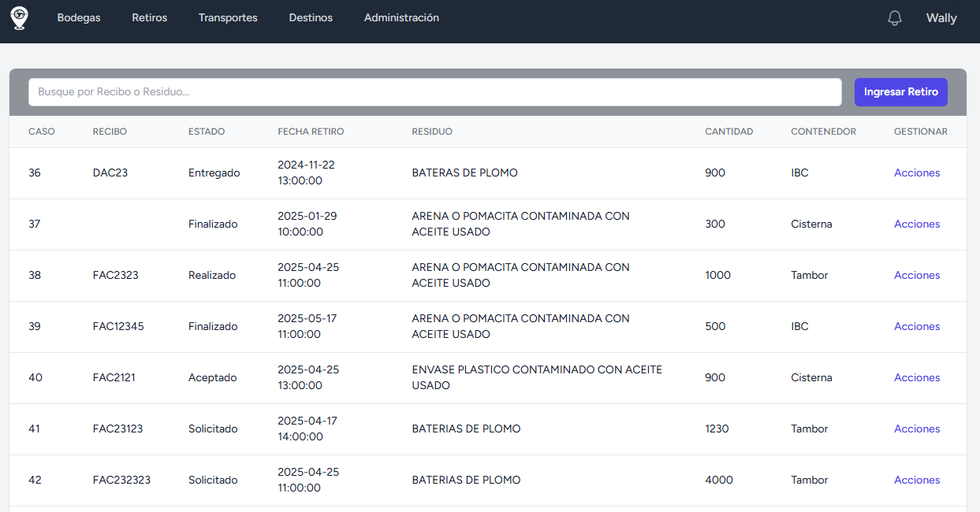
Task: Click Acciones for case 42
Action: point(916,480)
